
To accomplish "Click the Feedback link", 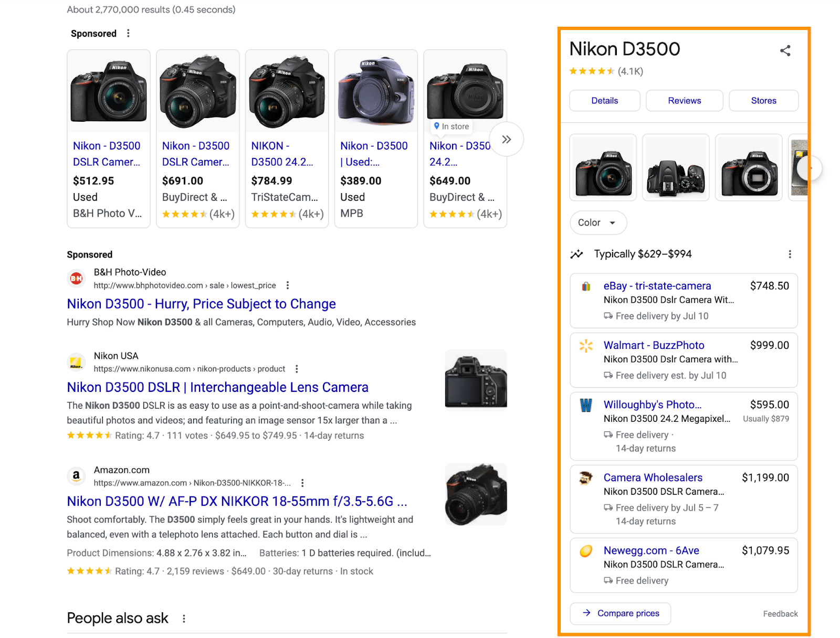I will point(781,614).
